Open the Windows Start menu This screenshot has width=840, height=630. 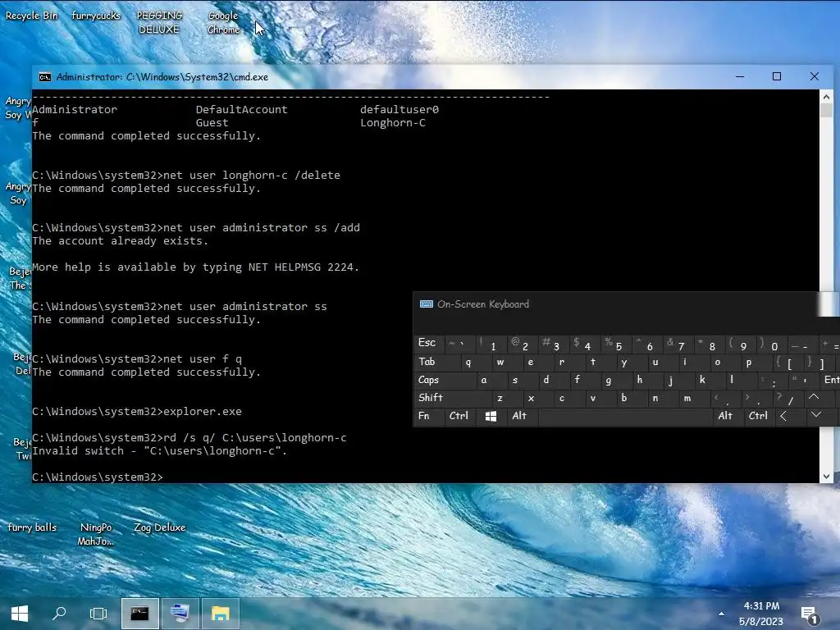click(20, 614)
